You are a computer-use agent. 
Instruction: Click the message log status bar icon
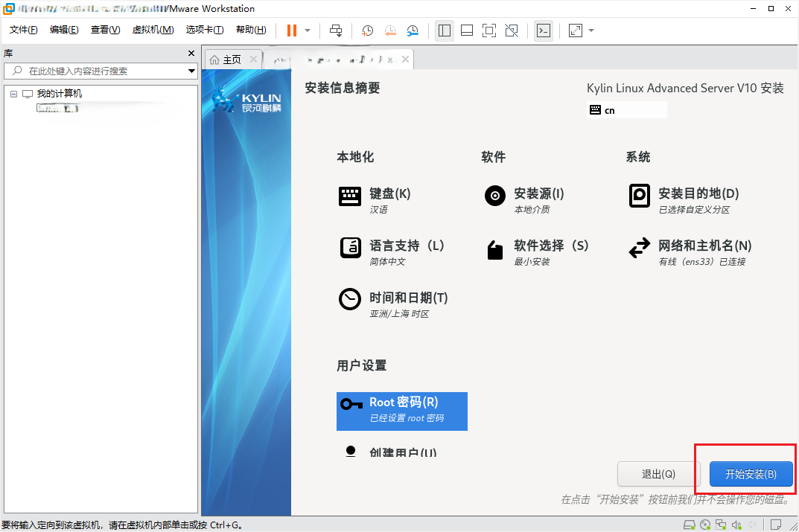click(776, 525)
